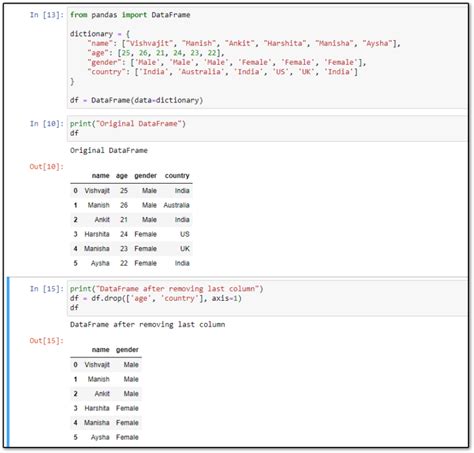The image size is (474, 453).
Task: Click the 'US' country cell
Action: (x=185, y=234)
